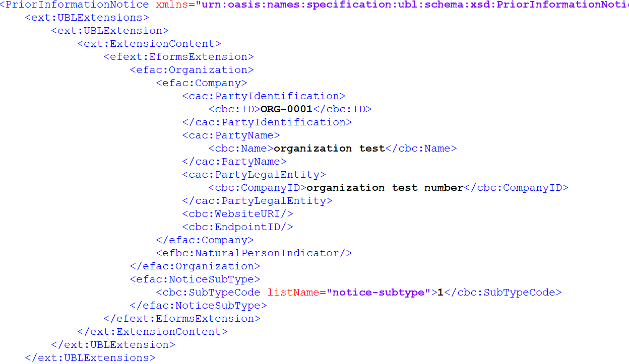Click the opening cac:PartyIdentification tag
Screen dimensions: 629x364
[x=264, y=96]
